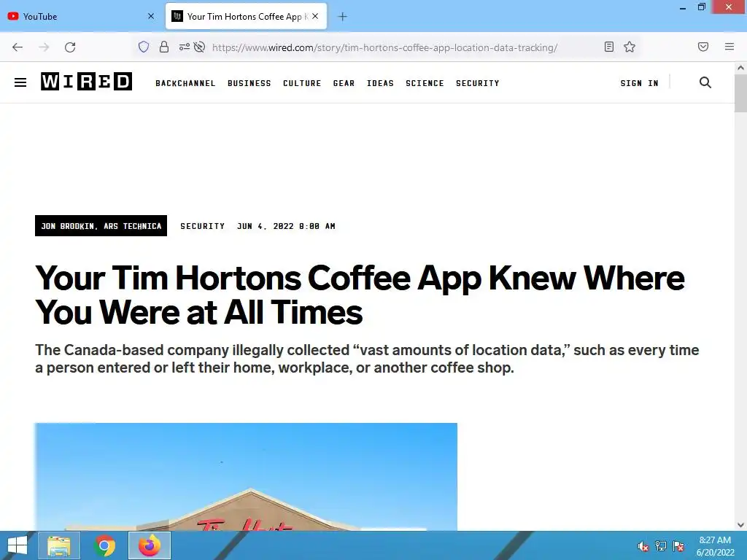Click the page scrollbar down arrow
The image size is (747, 560).
(740, 525)
